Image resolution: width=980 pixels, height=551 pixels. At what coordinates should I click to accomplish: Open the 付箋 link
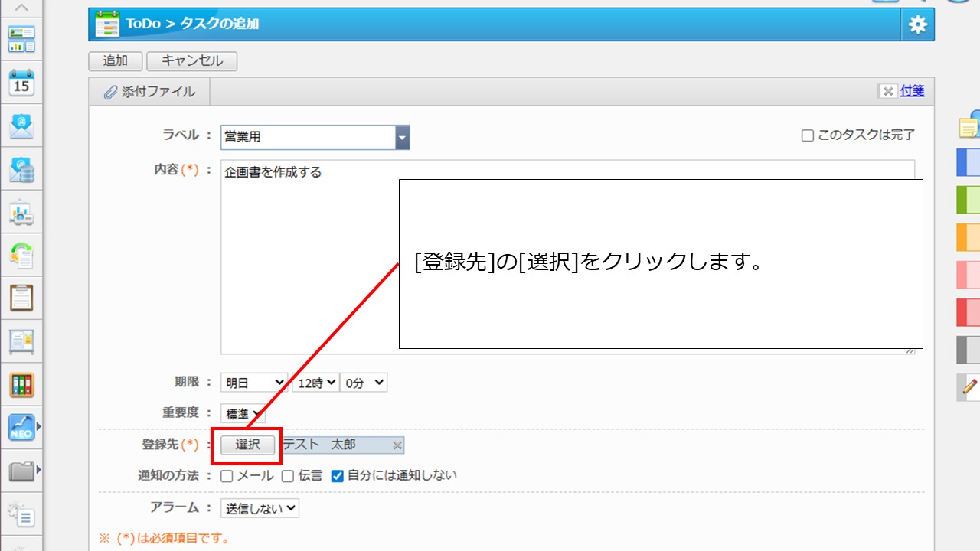point(912,91)
